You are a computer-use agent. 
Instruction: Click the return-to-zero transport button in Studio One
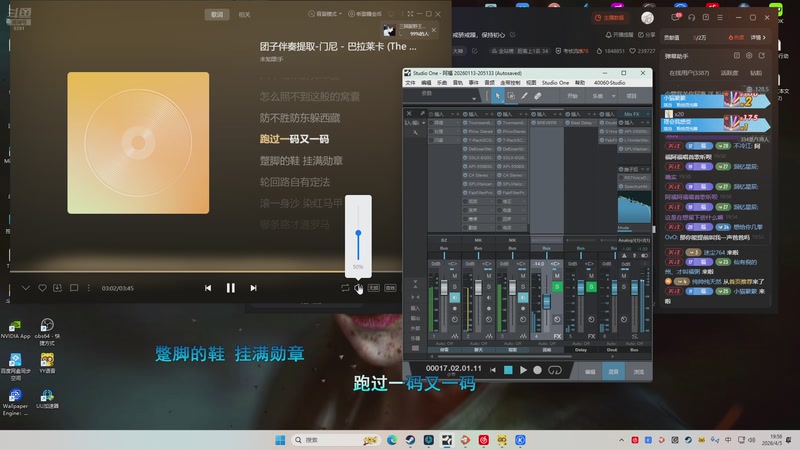tap(493, 370)
